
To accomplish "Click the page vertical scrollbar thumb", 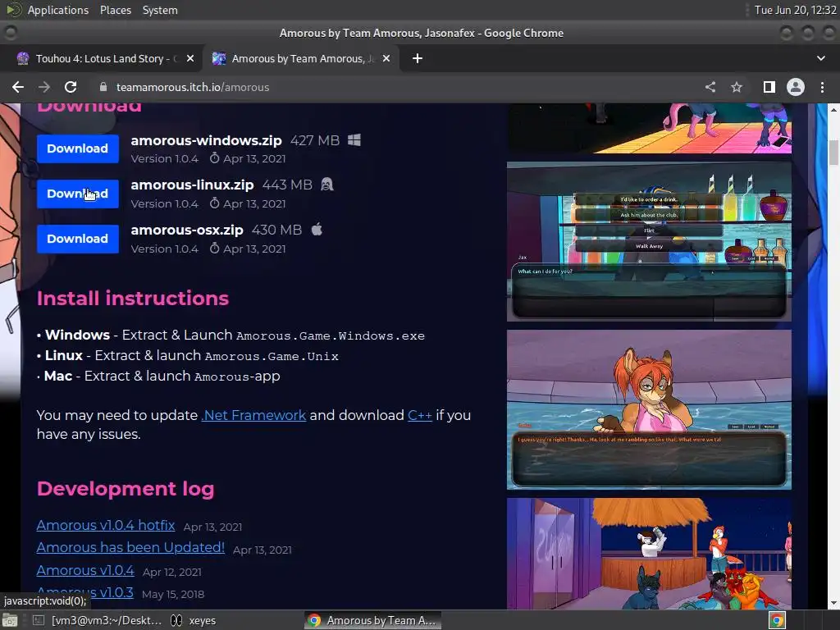I will pos(833,153).
